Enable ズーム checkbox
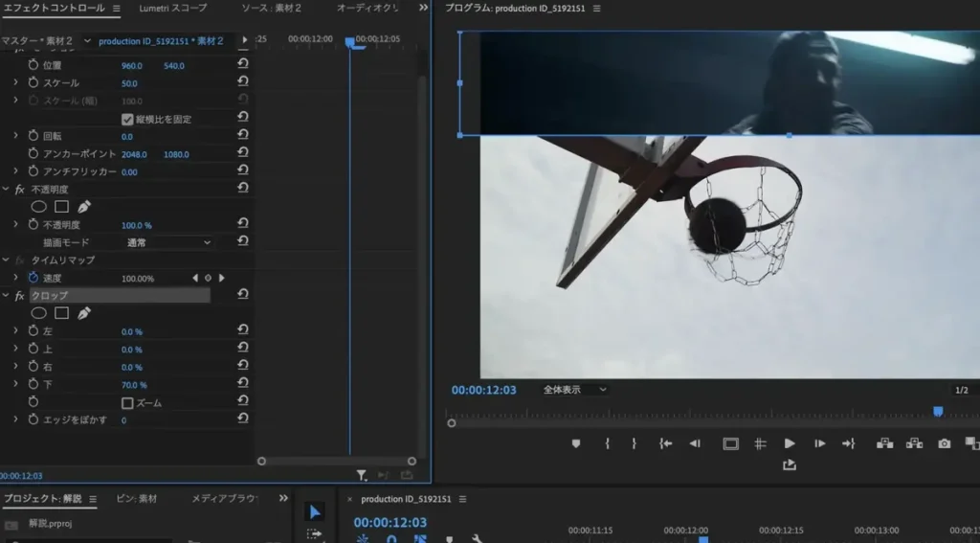The width and height of the screenshot is (980, 543). click(127, 403)
